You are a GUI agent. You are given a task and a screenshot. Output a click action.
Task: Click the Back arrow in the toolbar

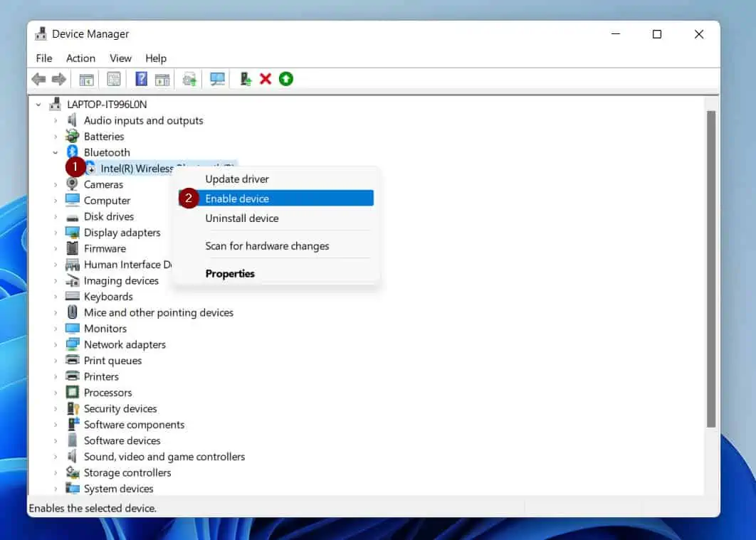point(38,79)
